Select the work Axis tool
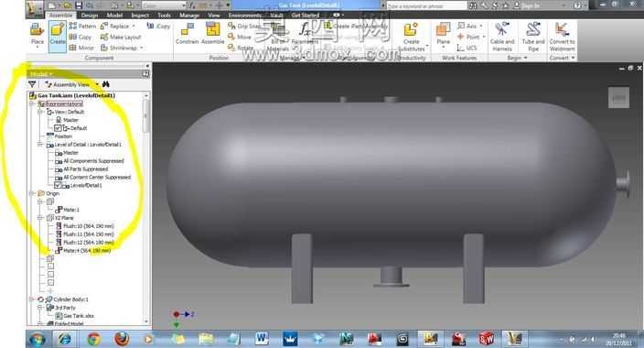The image size is (644, 348). point(470,26)
